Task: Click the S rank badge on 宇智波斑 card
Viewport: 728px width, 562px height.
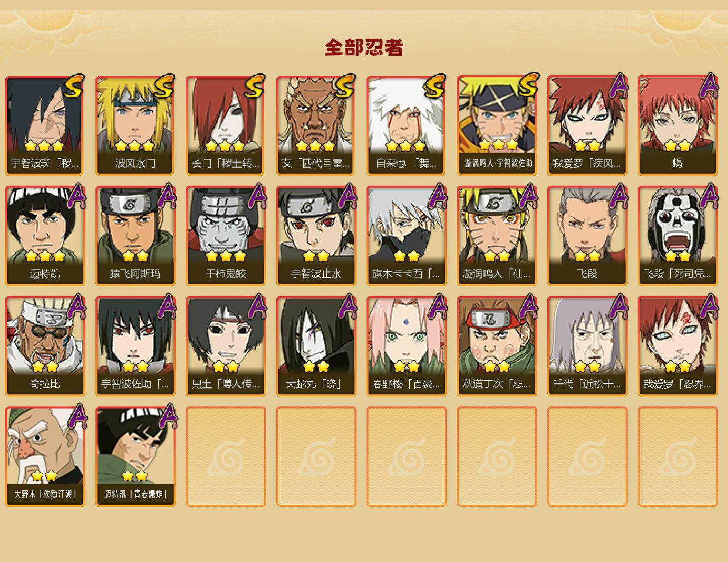Action: click(x=74, y=86)
